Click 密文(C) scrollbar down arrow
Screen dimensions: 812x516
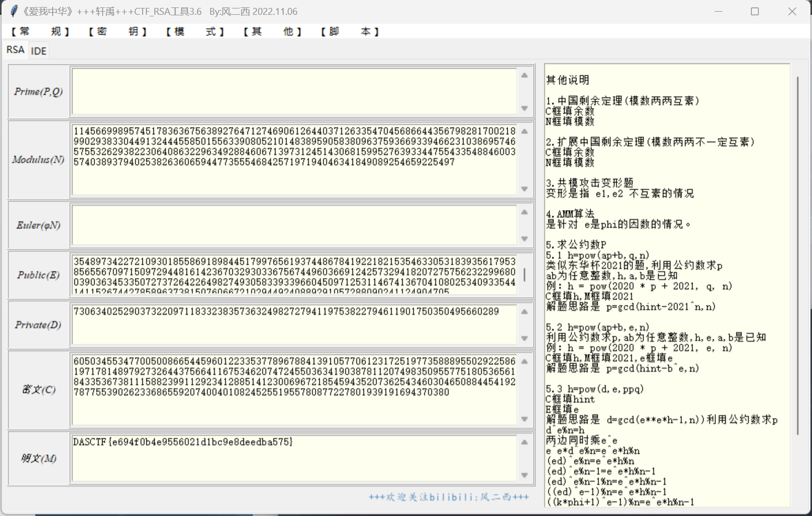(524, 419)
